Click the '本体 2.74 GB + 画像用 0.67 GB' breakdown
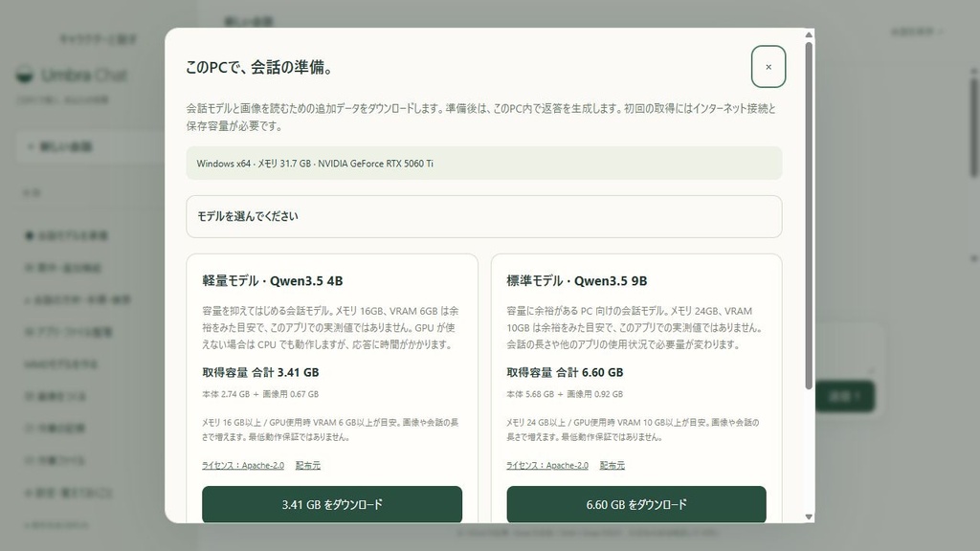The width and height of the screenshot is (980, 551). click(x=260, y=394)
